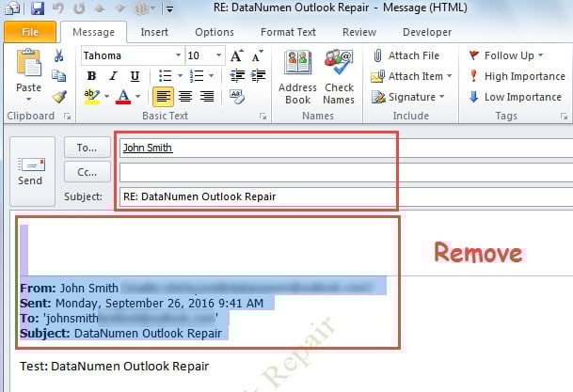This screenshot has width=573, height=392.
Task: Click the To... recipient button
Action: tap(87, 148)
